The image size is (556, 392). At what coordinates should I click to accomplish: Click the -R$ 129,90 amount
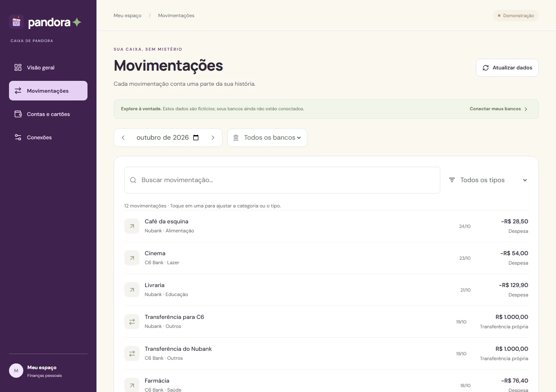513,285
